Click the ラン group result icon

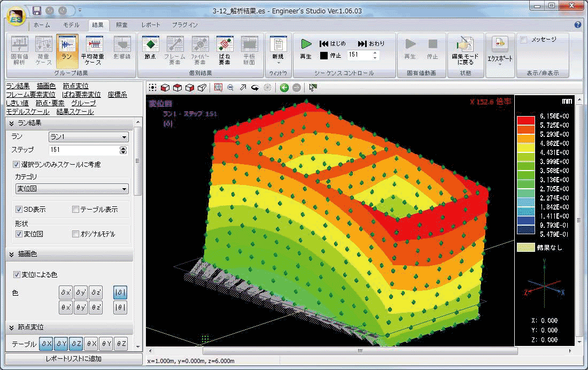[67, 50]
